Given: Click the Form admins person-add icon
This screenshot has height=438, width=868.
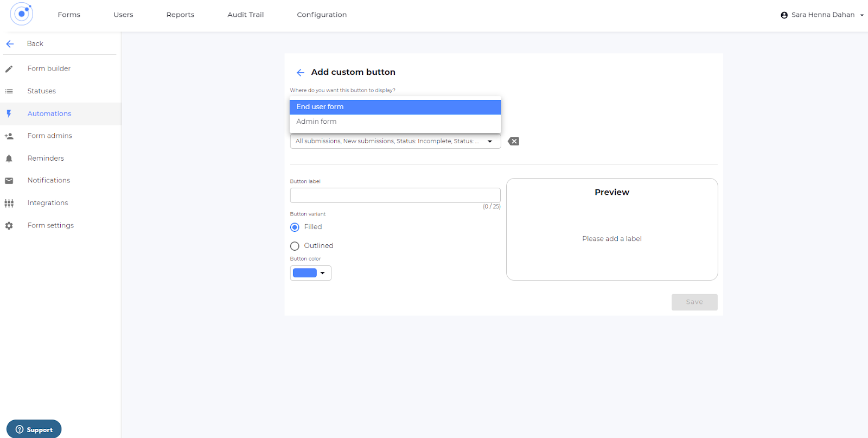Looking at the screenshot, I should (9, 136).
